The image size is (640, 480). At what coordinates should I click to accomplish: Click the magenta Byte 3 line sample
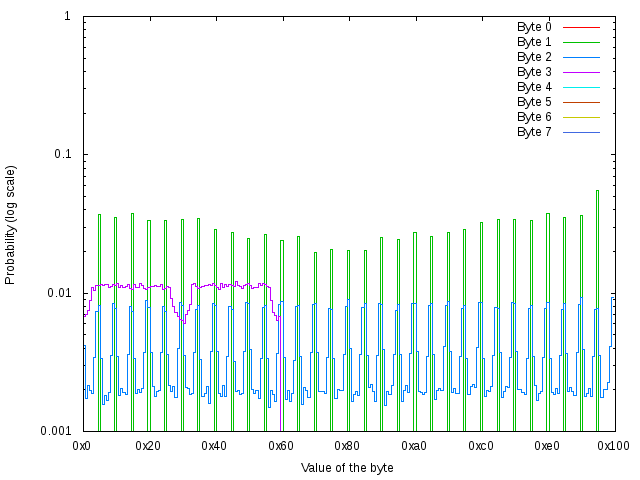point(581,72)
